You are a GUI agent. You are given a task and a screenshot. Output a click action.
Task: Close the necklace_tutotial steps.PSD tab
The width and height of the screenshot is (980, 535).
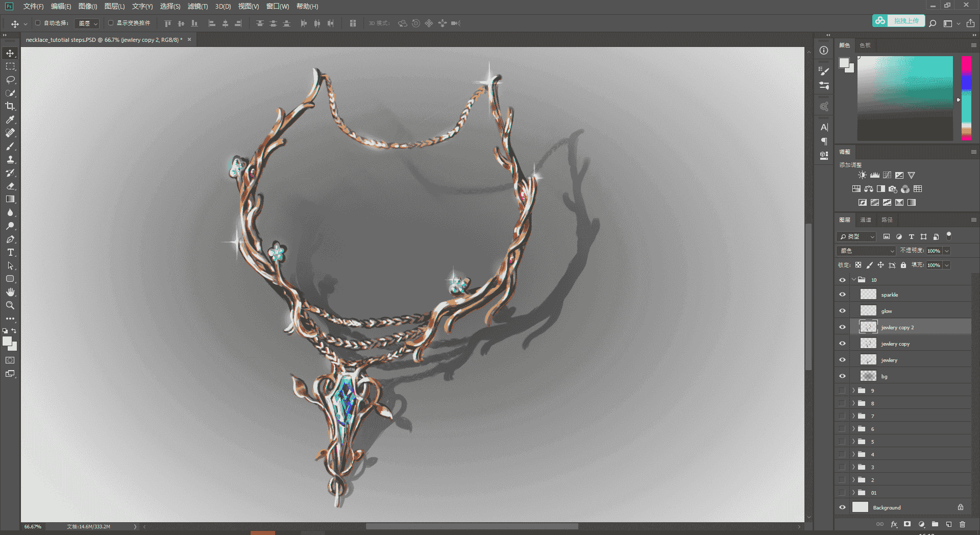189,39
